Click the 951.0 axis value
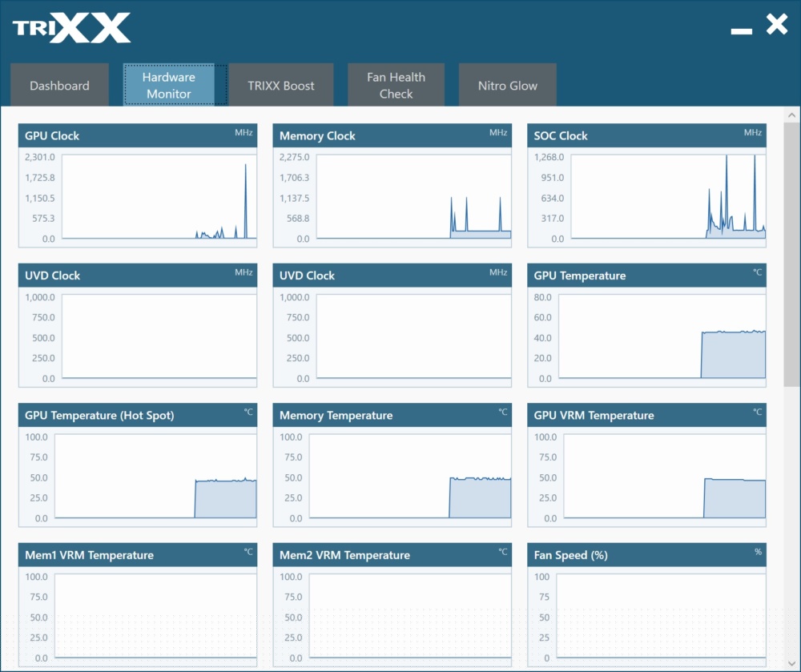This screenshot has width=801, height=672. tap(553, 178)
